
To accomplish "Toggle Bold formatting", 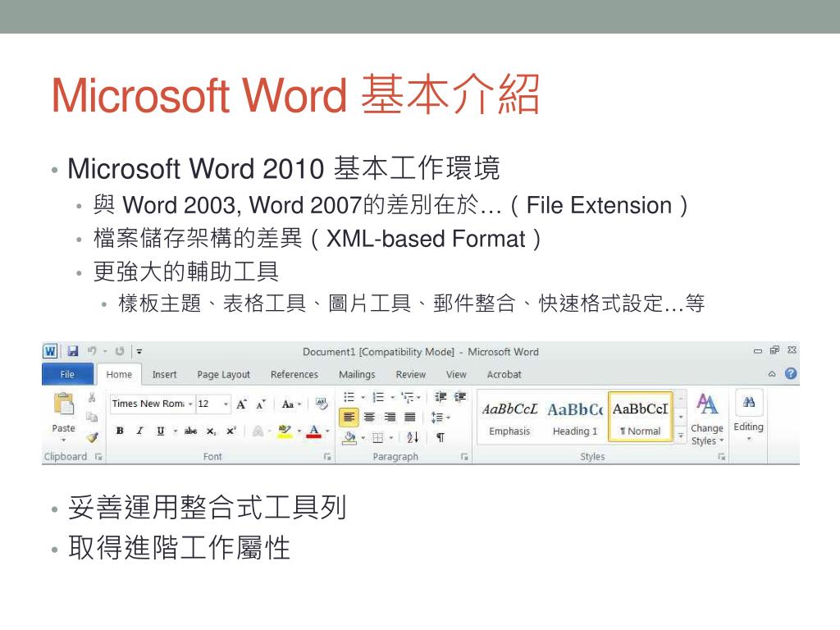I will click(x=120, y=431).
